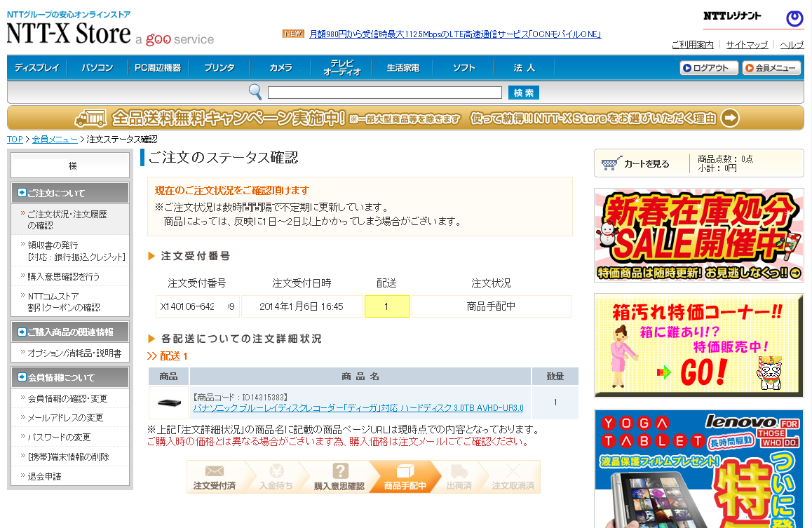Open 購入意思確認を行う in sidebar
Viewport: 812px width, 528px height.
[x=70, y=276]
